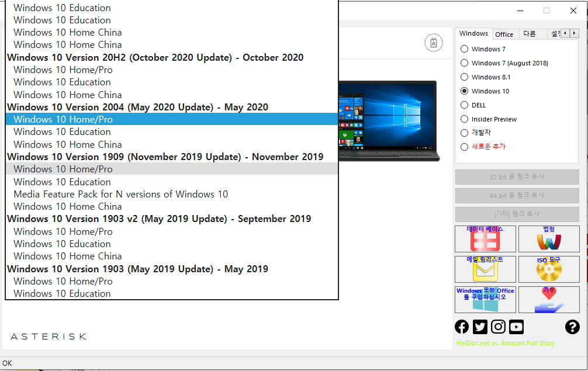Click the round badge icon above the laptop
The height and width of the screenshot is (371, 588).
(x=434, y=43)
